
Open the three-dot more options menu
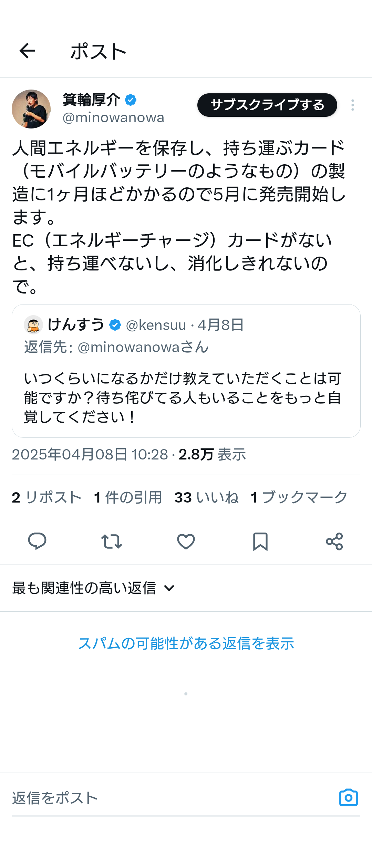(352, 105)
